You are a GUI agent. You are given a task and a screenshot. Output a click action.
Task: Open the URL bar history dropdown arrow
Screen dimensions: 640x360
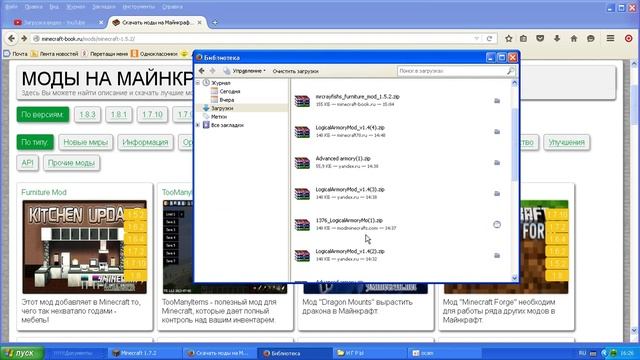click(477, 39)
